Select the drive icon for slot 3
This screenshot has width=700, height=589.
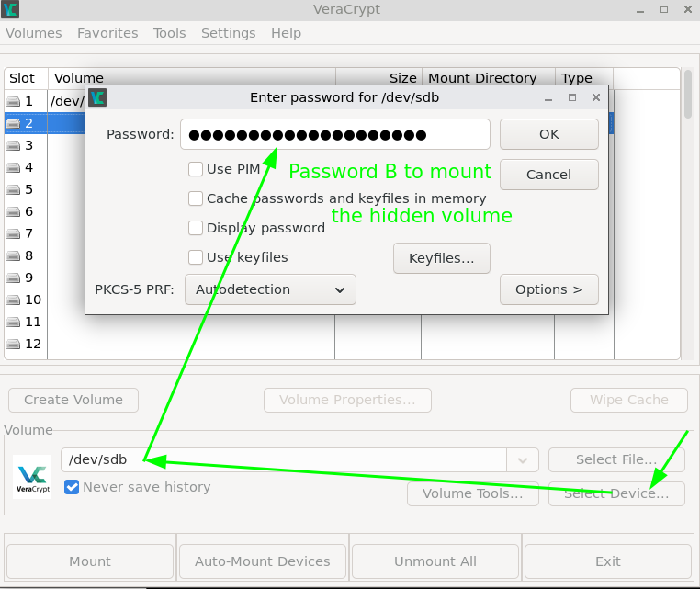point(13,145)
